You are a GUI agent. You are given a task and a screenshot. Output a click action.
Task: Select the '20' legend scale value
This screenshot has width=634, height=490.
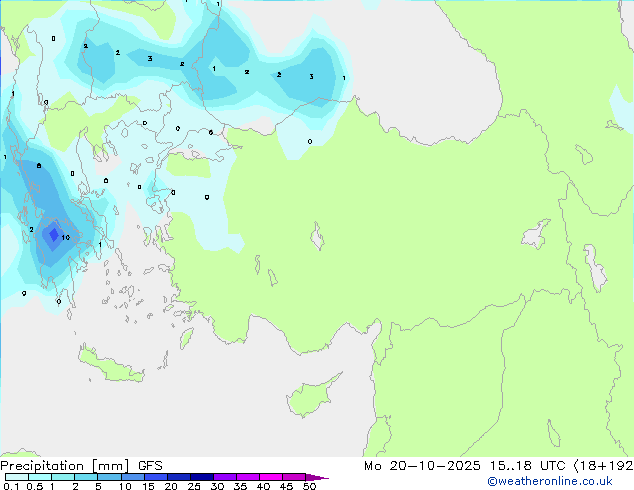[171, 486]
